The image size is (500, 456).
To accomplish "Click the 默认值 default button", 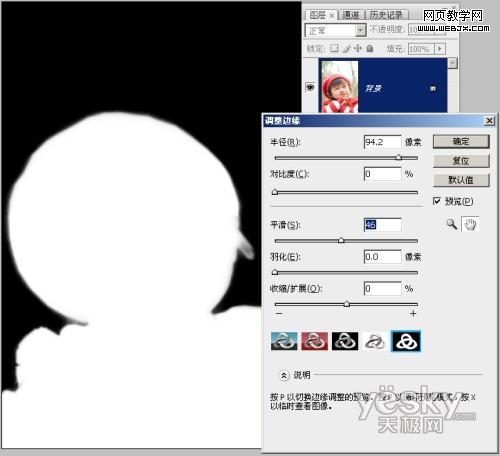I will tap(461, 180).
